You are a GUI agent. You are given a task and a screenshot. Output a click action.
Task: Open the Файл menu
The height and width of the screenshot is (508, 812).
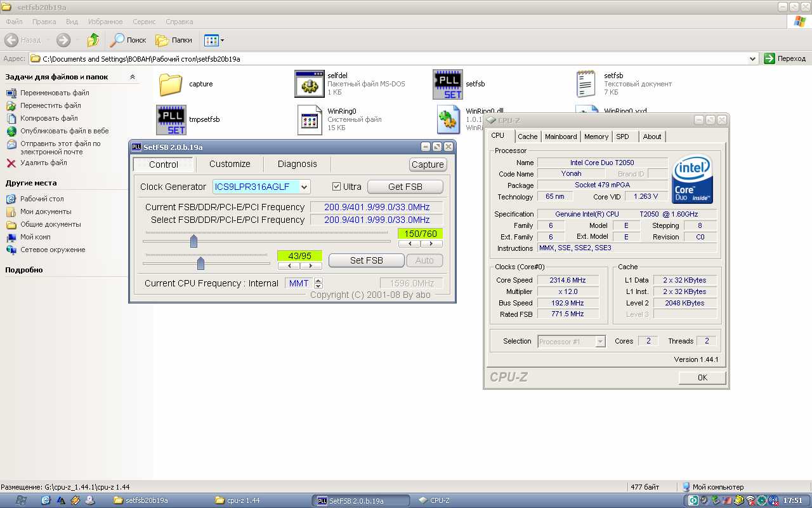(x=14, y=22)
